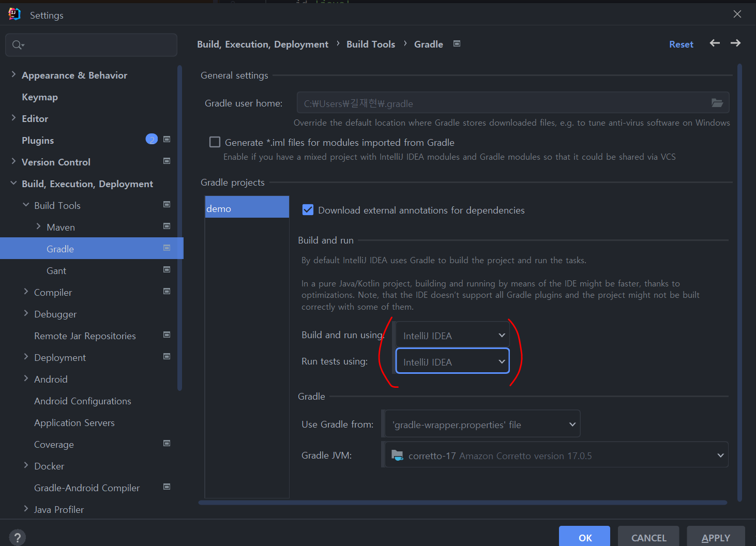This screenshot has width=756, height=546.
Task: Select Keymap in settings tree
Action: [x=40, y=97]
